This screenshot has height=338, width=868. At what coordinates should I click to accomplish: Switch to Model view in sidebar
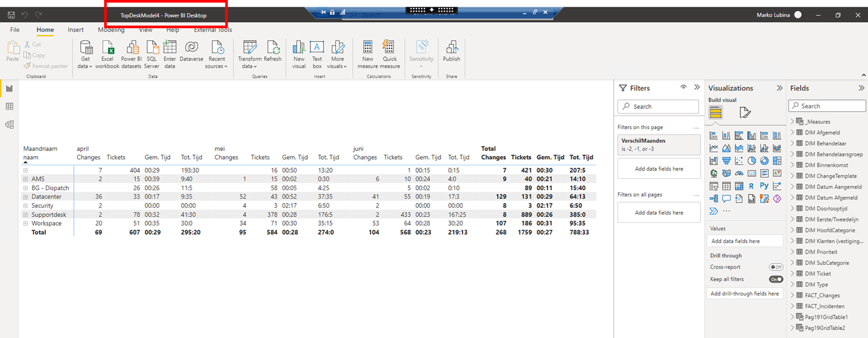coord(9,125)
